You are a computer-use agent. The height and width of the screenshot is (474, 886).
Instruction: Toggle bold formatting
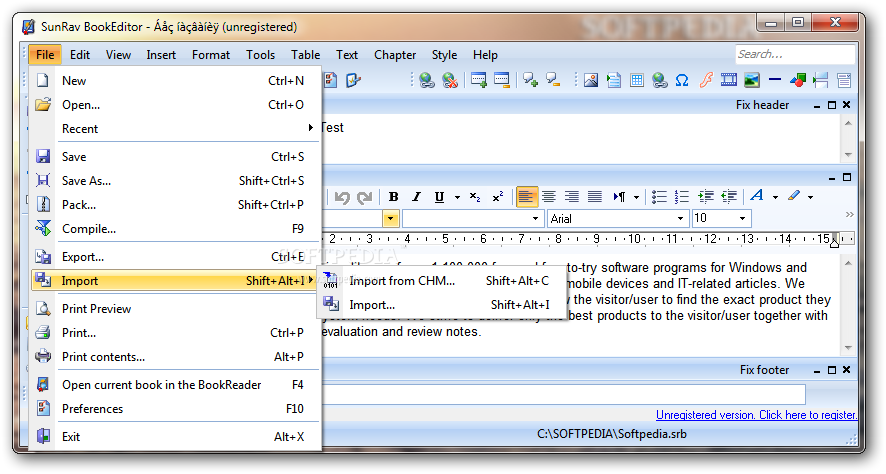coord(393,197)
